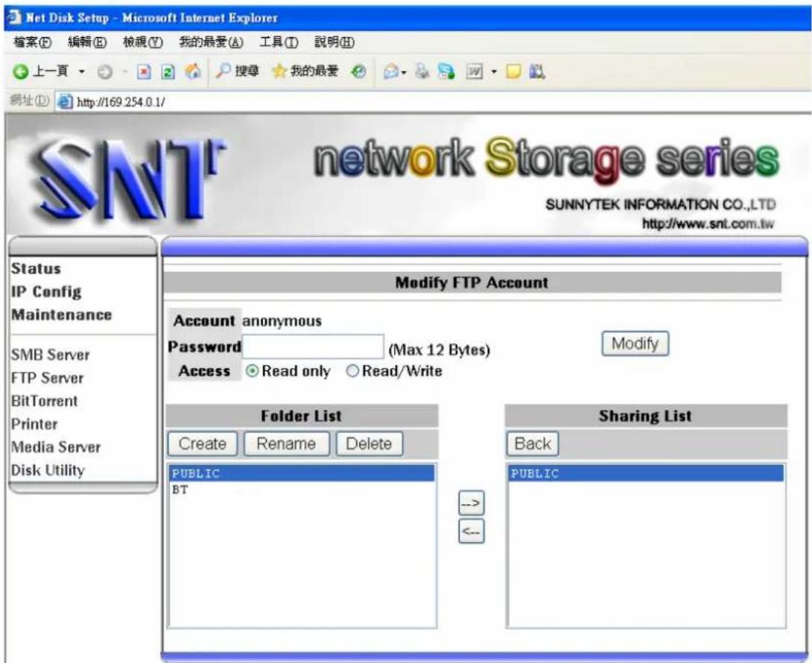Click the History icon in the toolbar
Viewport: 812px width, 663px height.
[358, 72]
